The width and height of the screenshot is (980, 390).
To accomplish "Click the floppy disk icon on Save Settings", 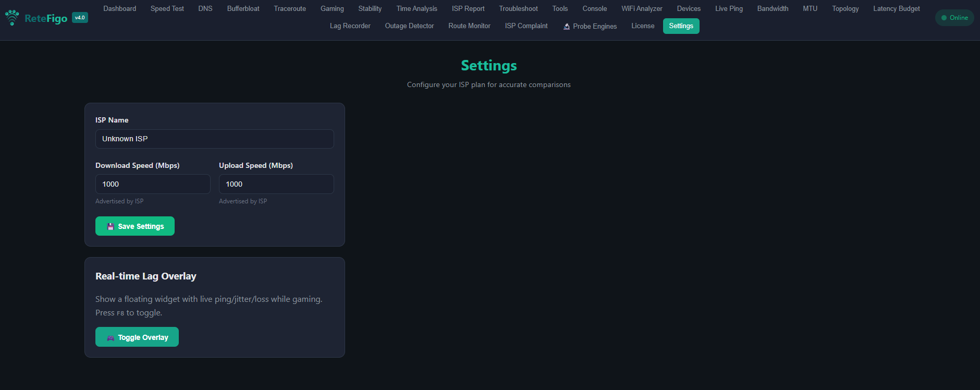I will (111, 226).
